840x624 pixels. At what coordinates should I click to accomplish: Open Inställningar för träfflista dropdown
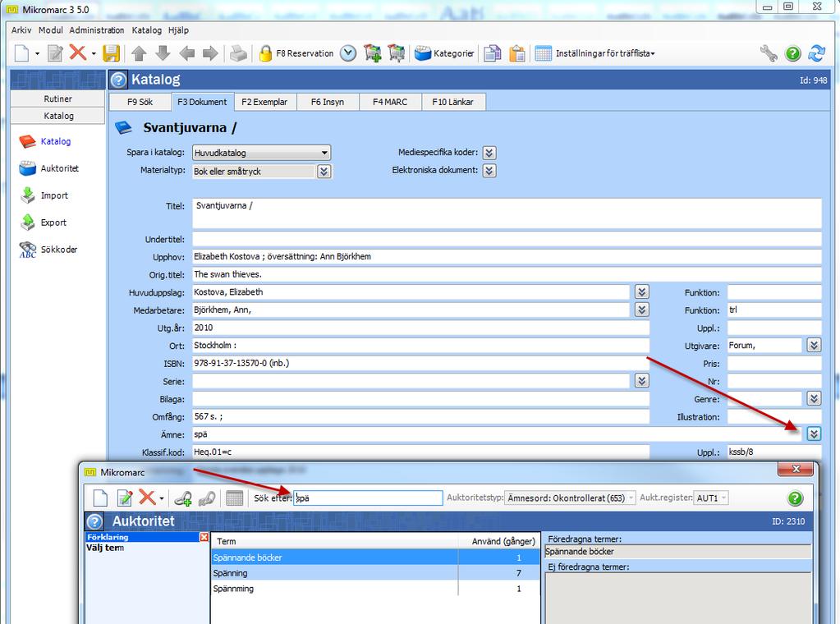point(595,53)
